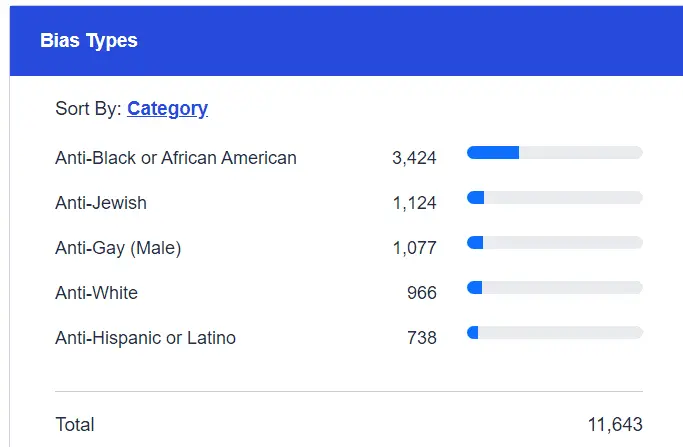Click the Sort By label
683x447 pixels.
coord(88,109)
